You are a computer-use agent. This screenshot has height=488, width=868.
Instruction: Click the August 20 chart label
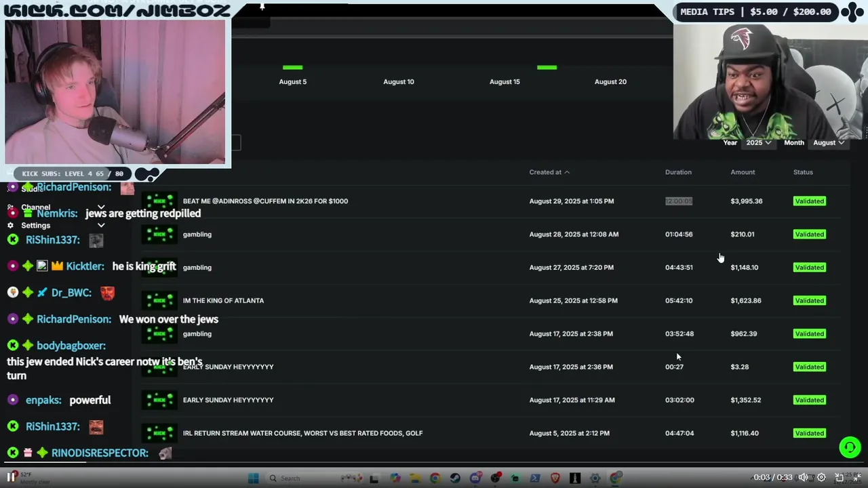coord(610,82)
